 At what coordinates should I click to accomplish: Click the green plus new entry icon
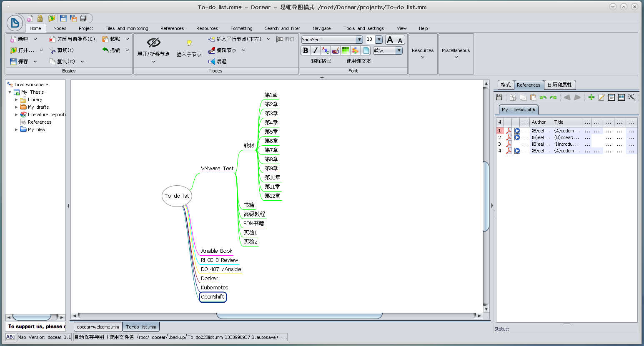(x=591, y=97)
